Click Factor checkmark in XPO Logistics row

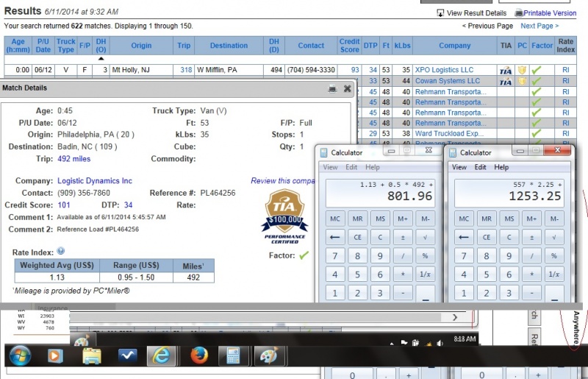(x=537, y=70)
